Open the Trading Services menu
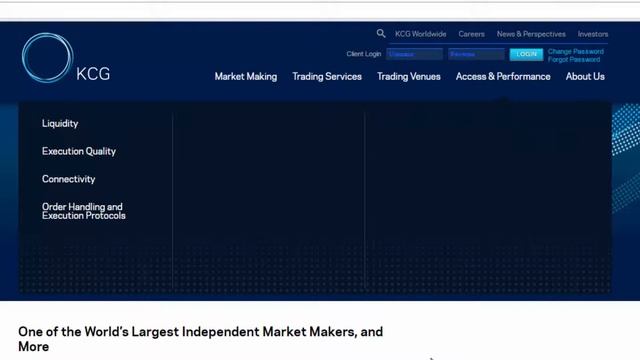Image resolution: width=640 pixels, height=360 pixels. pyautogui.click(x=327, y=77)
